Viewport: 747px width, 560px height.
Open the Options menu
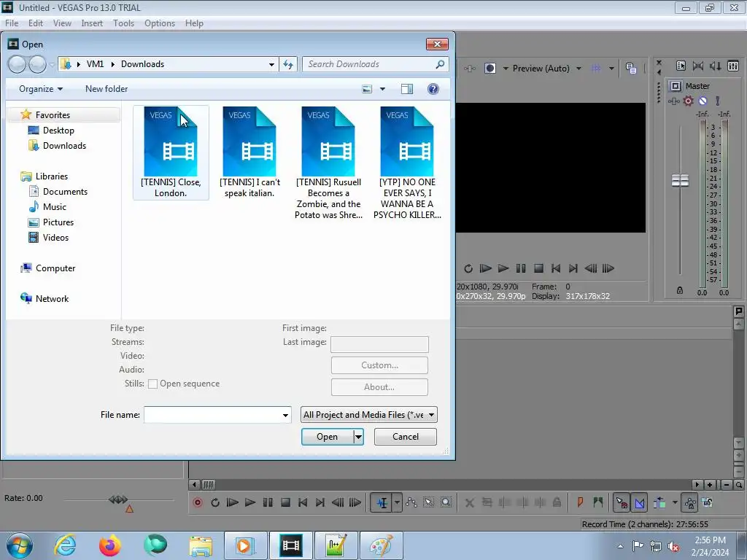pos(160,23)
